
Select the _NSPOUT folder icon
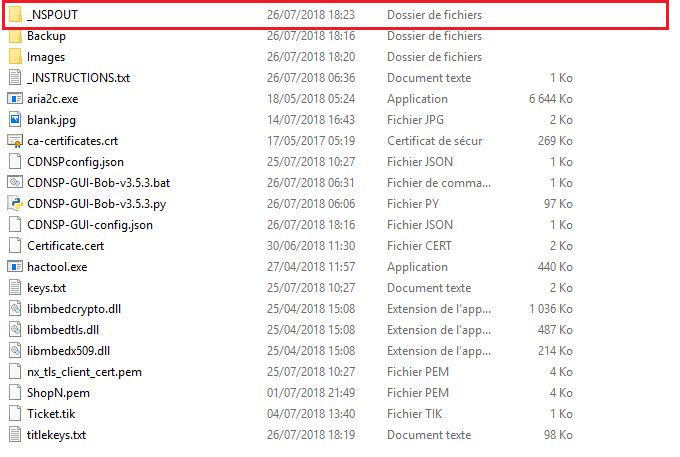(15, 15)
